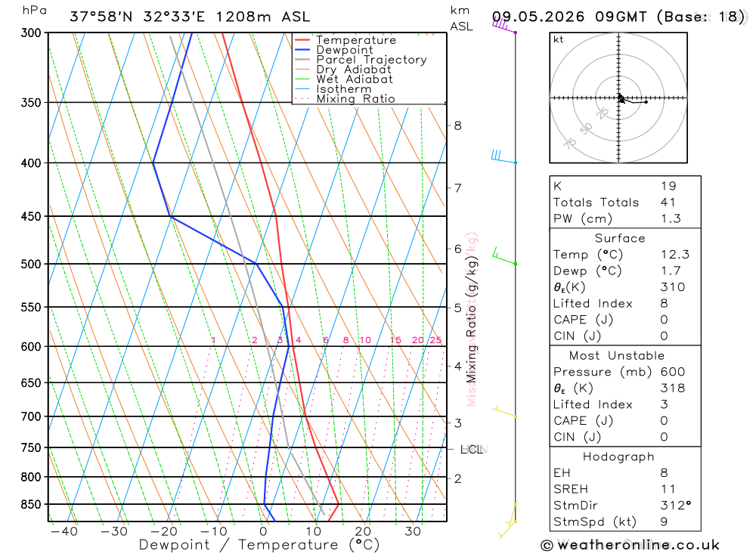
Task: Click the 0 temperature axis label
Action: tap(263, 531)
